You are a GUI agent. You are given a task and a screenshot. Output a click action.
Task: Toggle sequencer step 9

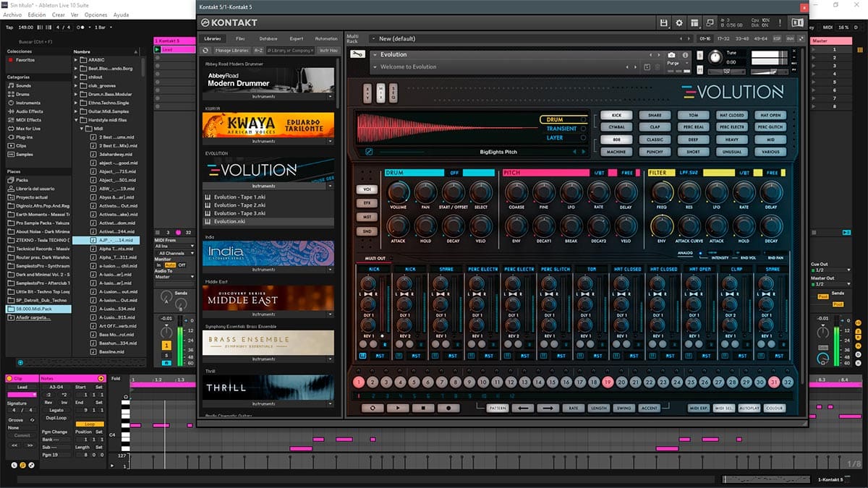(x=469, y=382)
